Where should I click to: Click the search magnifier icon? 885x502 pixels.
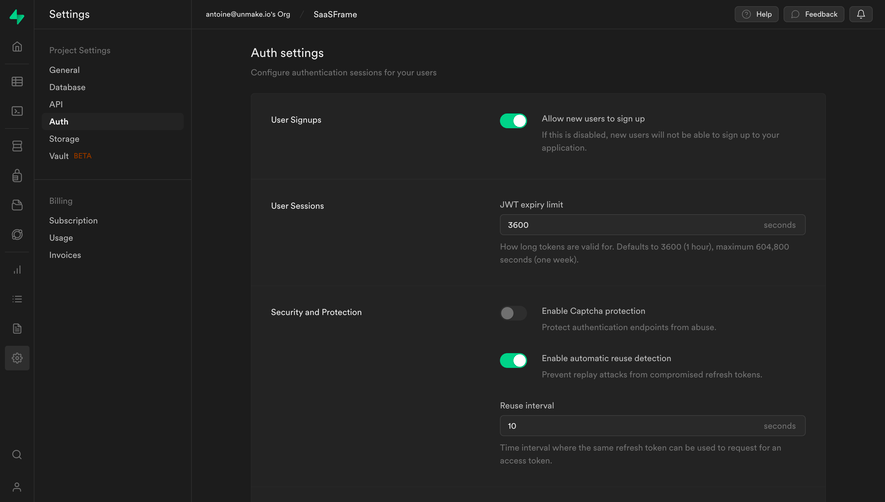17,455
